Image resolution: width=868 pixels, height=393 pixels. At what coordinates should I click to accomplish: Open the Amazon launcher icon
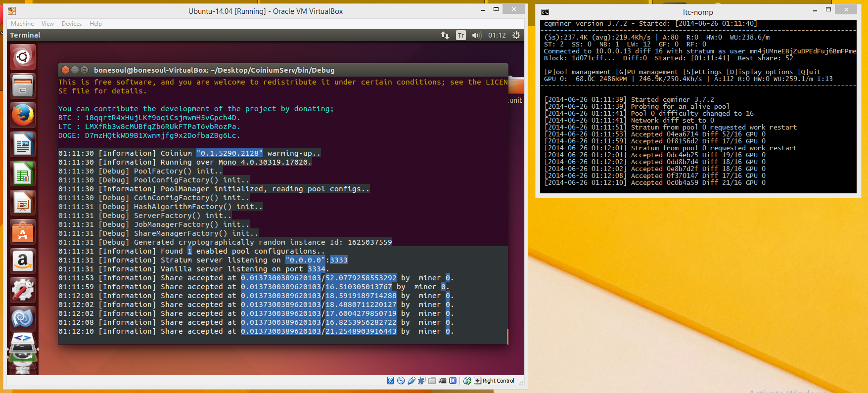point(23,261)
